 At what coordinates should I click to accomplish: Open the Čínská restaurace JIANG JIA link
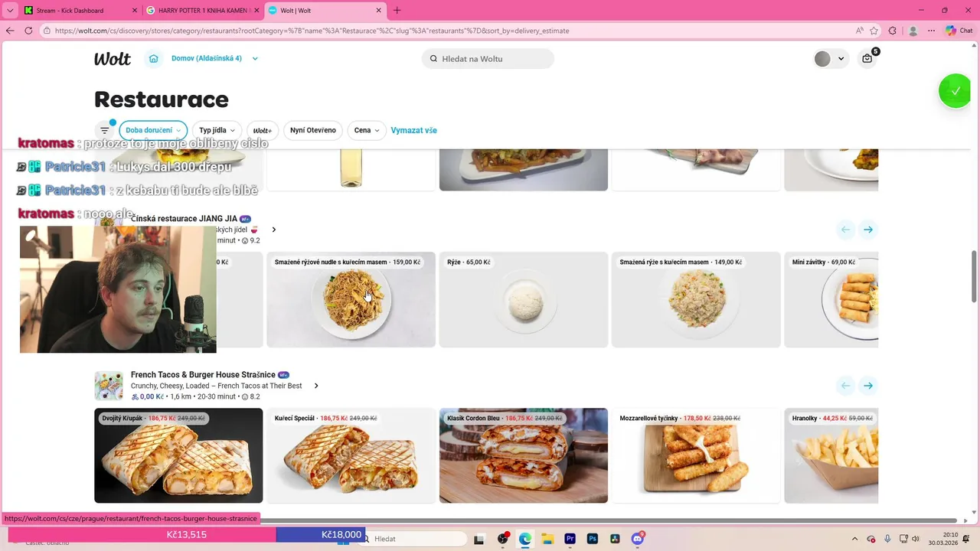tap(184, 219)
